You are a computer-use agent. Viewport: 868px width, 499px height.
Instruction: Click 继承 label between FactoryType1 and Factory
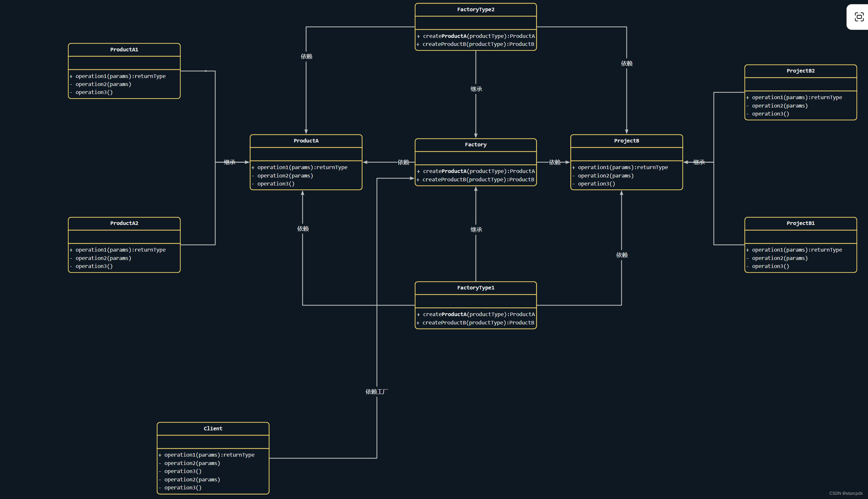pos(476,230)
